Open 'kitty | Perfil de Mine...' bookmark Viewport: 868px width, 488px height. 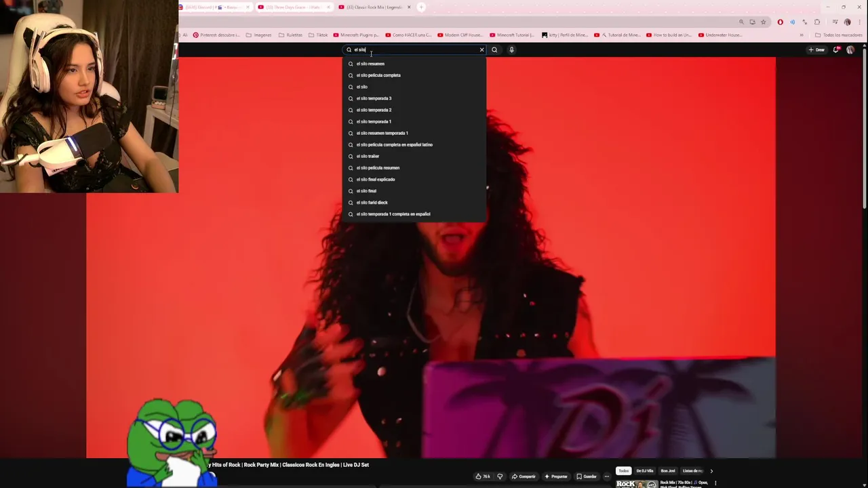pos(565,35)
